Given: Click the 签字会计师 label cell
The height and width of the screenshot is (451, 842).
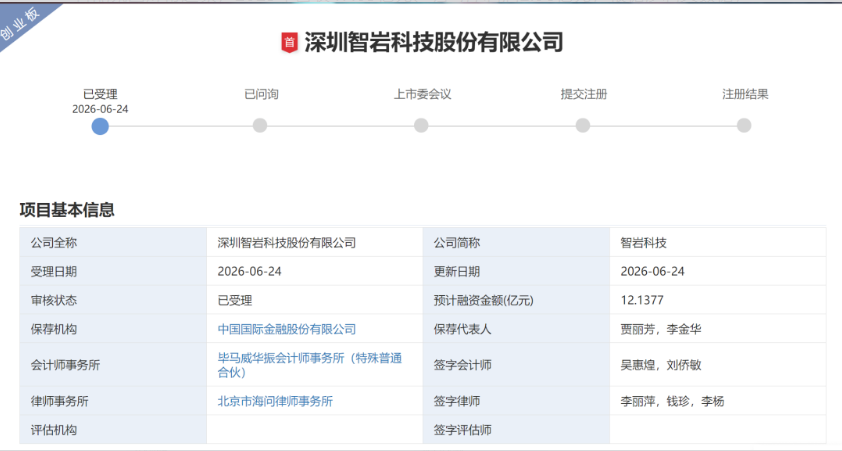Looking at the screenshot, I should pos(517,365).
